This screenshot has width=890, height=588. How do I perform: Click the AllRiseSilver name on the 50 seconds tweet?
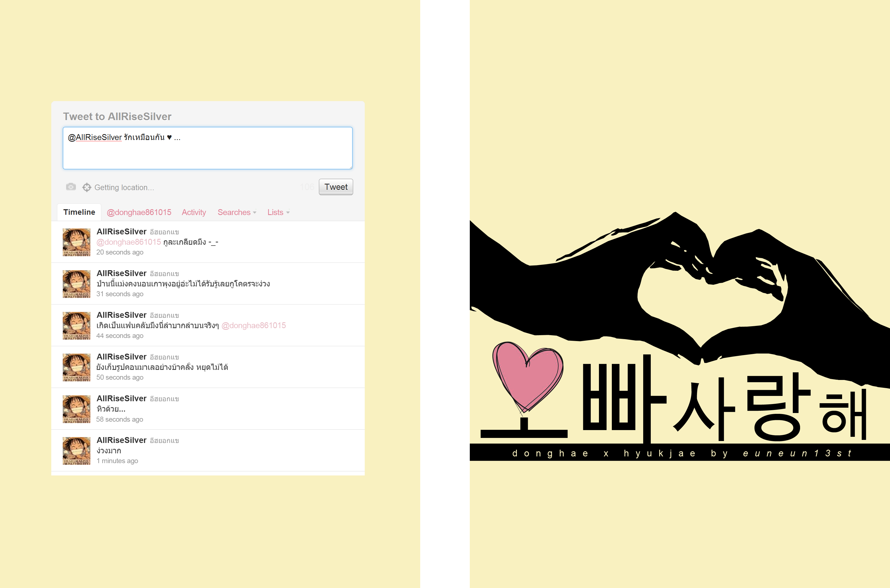(121, 357)
